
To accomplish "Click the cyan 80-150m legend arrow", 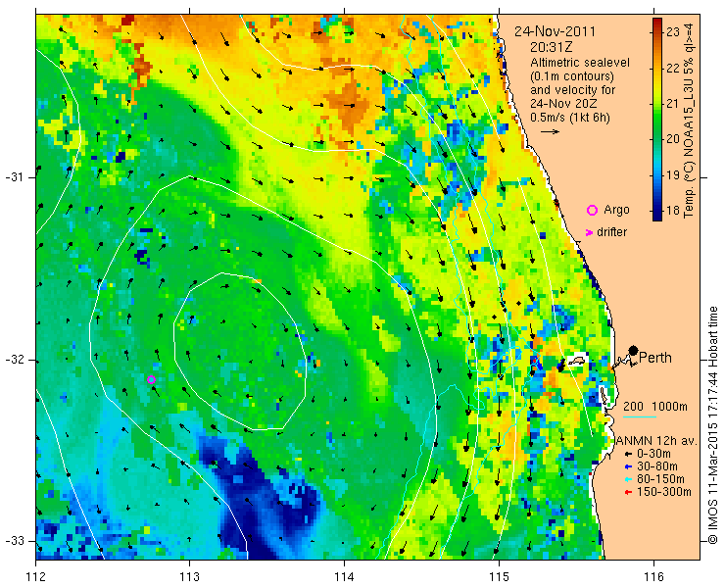I will pyautogui.click(x=627, y=480).
